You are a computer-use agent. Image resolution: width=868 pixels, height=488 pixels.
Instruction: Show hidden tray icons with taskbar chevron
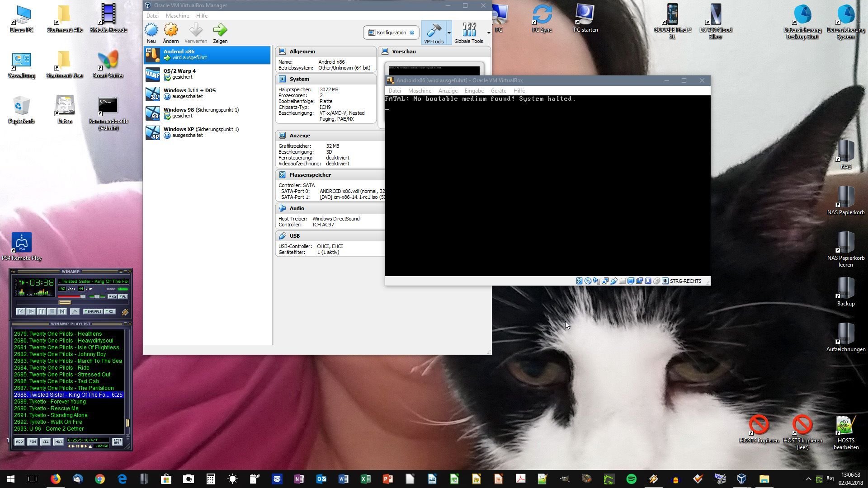[808, 479]
